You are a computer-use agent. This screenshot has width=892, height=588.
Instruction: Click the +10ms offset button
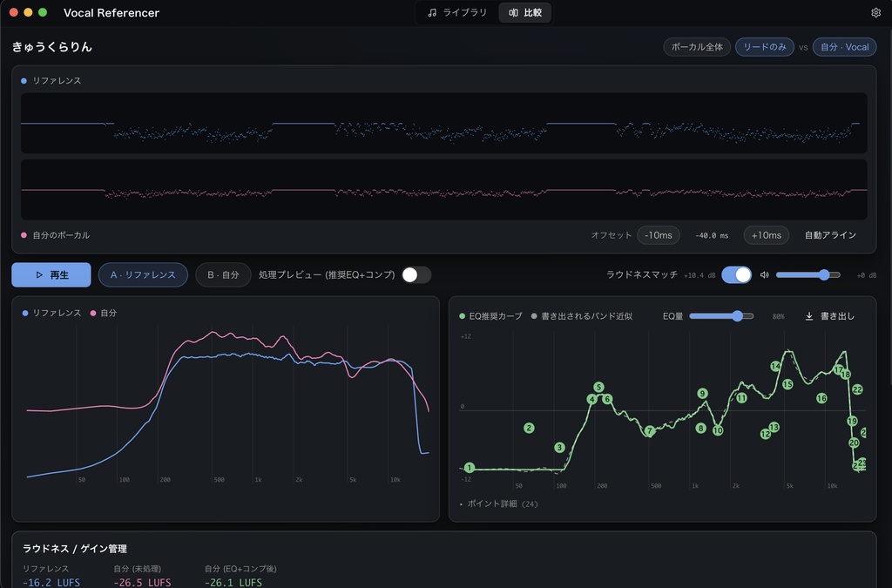(x=766, y=235)
